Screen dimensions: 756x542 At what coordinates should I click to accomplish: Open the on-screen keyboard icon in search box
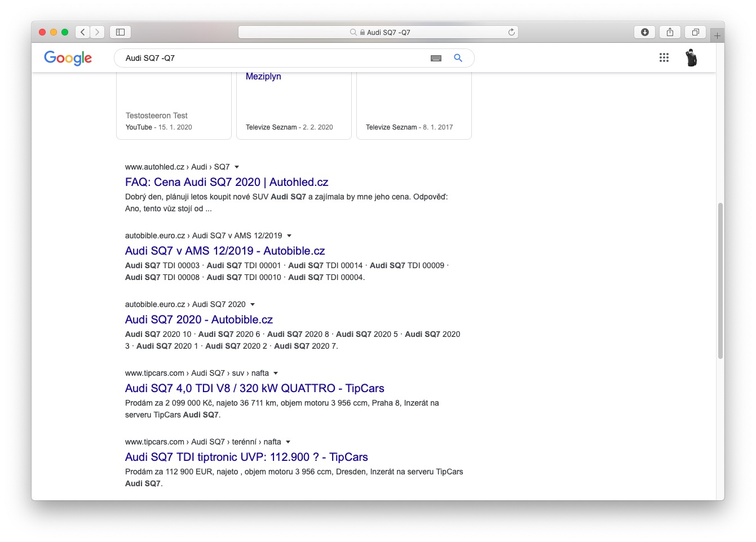coord(436,58)
